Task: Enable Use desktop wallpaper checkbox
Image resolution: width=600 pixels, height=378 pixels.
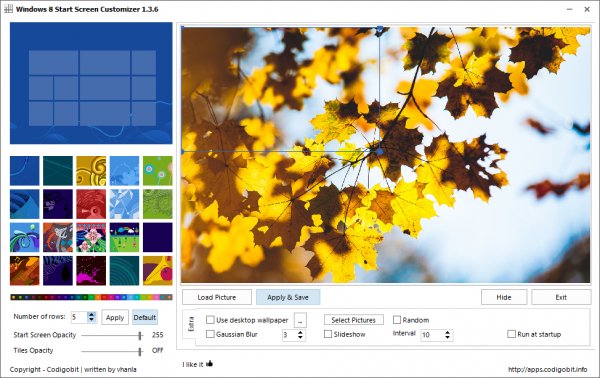Action: [x=210, y=319]
